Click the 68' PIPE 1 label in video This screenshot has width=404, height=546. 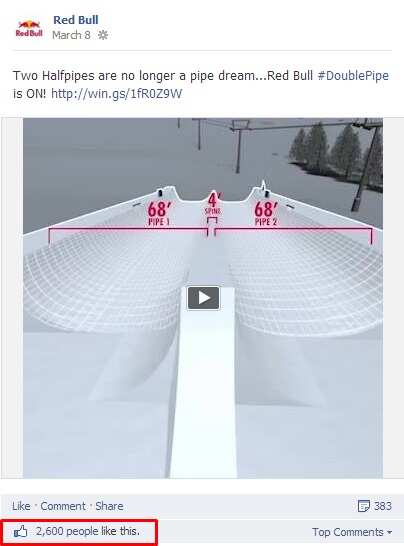pos(160,213)
